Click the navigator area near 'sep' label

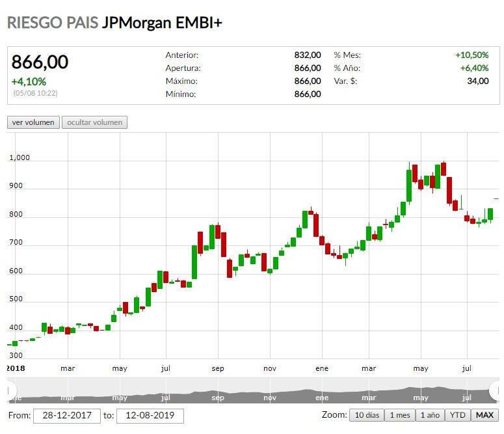(x=218, y=398)
